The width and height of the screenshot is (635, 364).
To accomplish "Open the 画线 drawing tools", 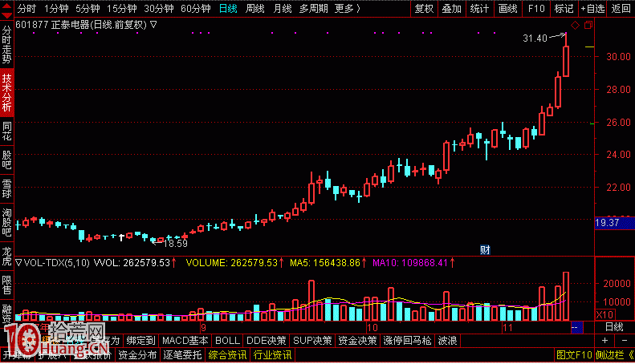I will [508, 9].
